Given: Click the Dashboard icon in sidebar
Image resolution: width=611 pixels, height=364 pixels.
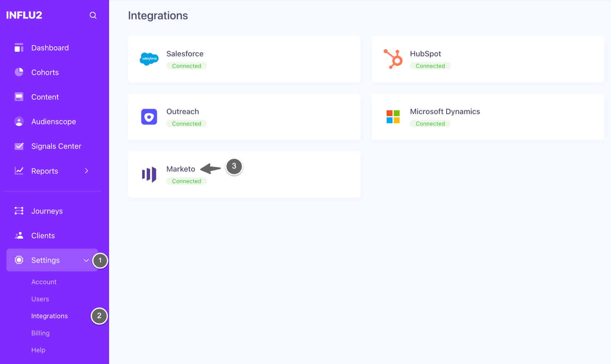Looking at the screenshot, I should click(x=19, y=48).
